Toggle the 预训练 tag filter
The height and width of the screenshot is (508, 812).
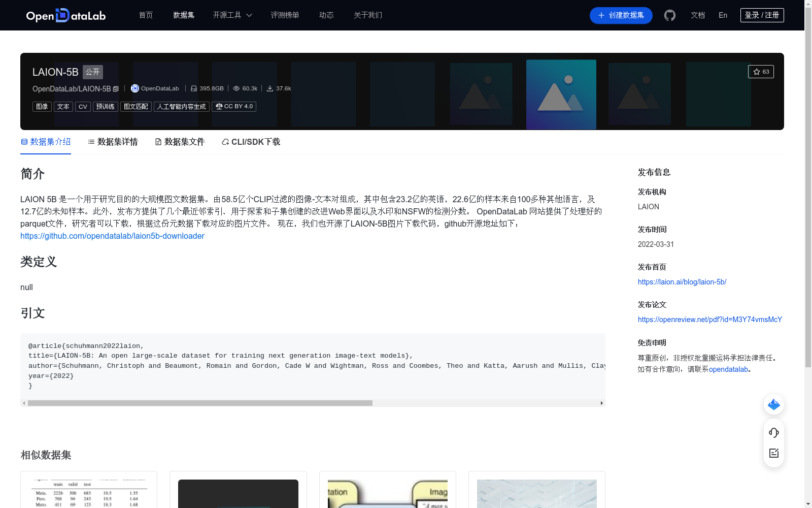[106, 107]
